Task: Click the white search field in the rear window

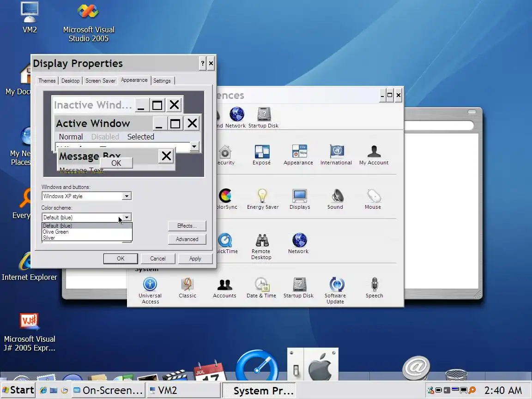Action: 439,126
